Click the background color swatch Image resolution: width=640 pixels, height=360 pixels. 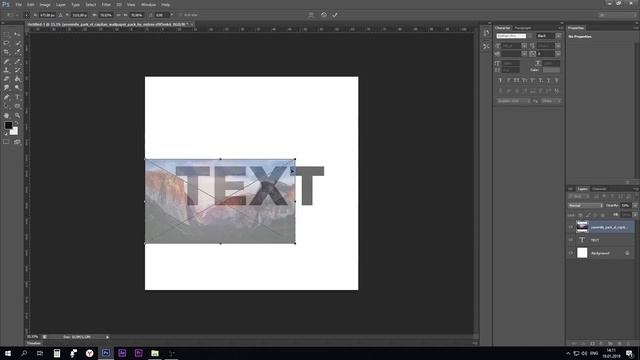pyautogui.click(x=15, y=132)
